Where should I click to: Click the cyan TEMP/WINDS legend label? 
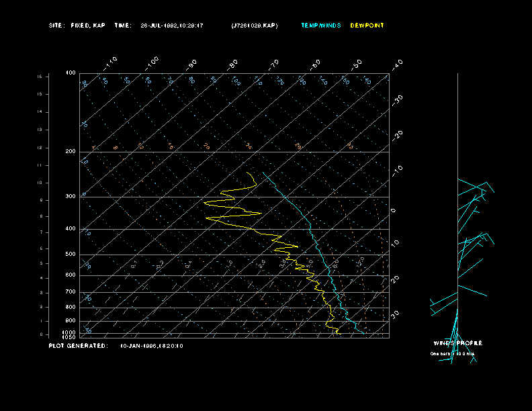[320, 26]
